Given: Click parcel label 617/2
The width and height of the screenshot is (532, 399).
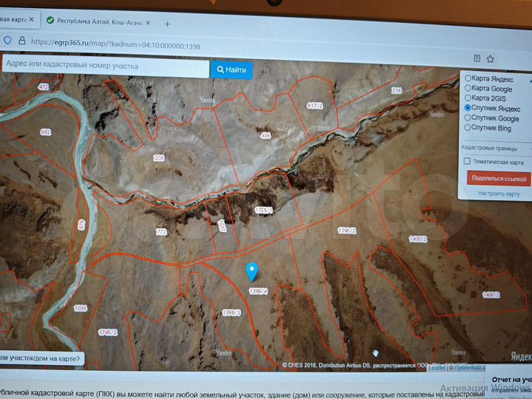Looking at the screenshot, I should coord(315,106).
